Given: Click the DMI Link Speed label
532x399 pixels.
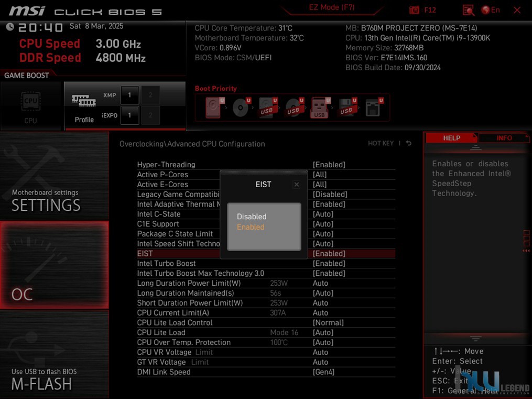Looking at the screenshot, I should click(164, 372).
